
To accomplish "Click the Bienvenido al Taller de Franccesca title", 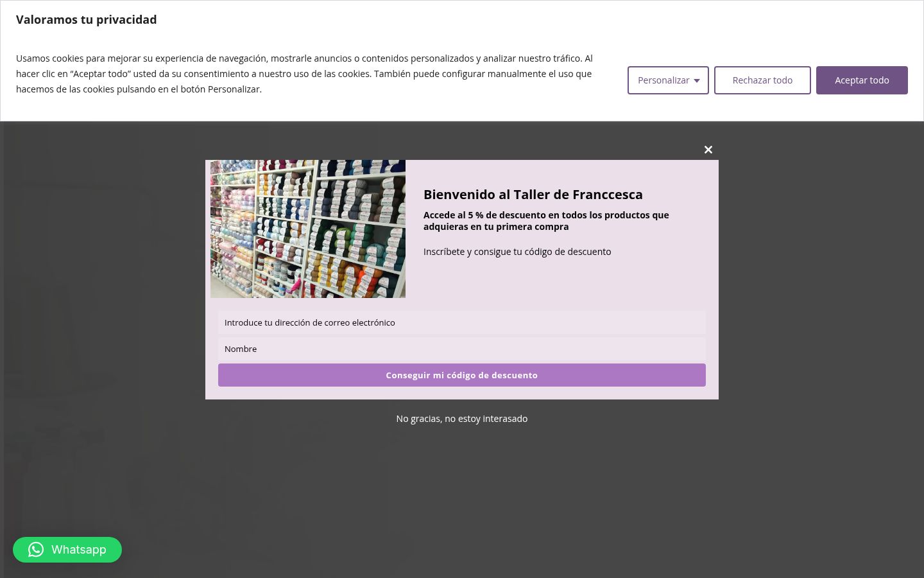I will (533, 195).
